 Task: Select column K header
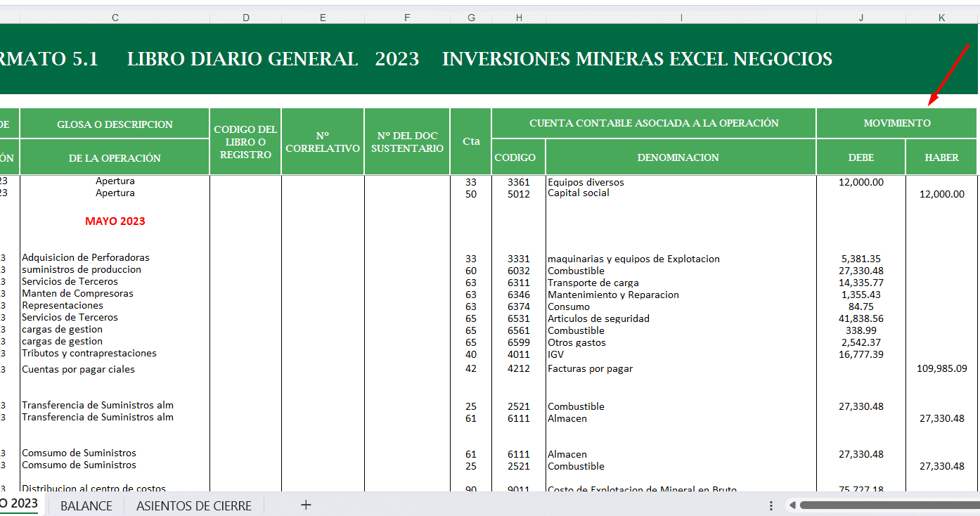[941, 18]
